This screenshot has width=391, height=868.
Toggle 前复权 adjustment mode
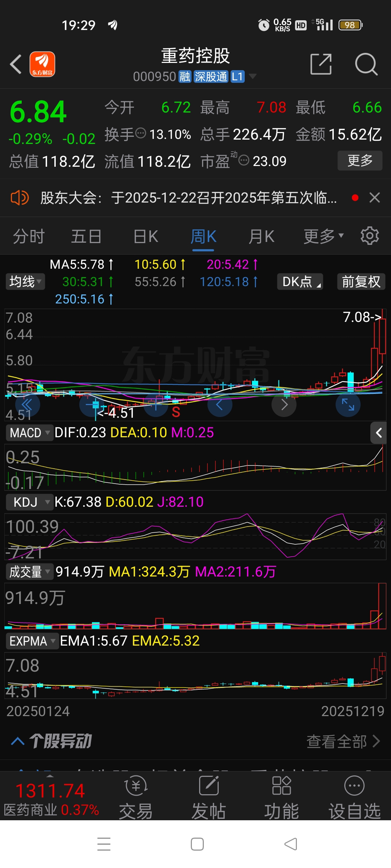pyautogui.click(x=361, y=281)
